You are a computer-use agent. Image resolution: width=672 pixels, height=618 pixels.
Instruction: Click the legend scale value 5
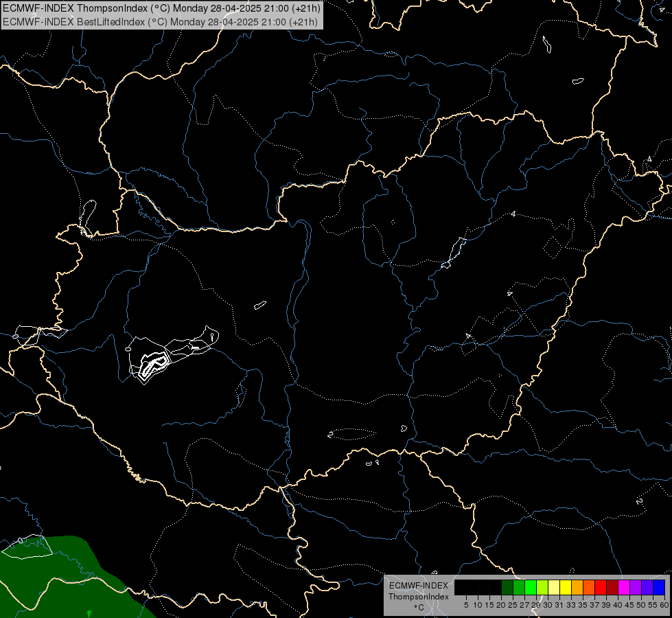pyautogui.click(x=466, y=605)
